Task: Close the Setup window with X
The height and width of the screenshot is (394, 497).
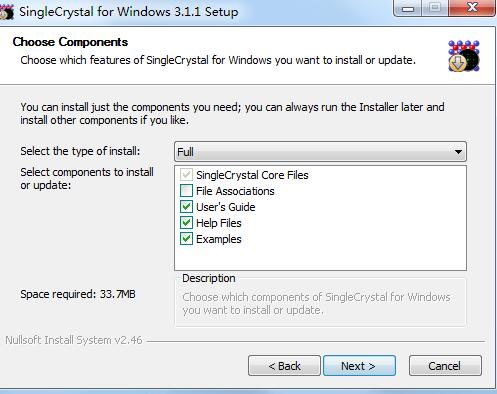Action: tap(472, 8)
